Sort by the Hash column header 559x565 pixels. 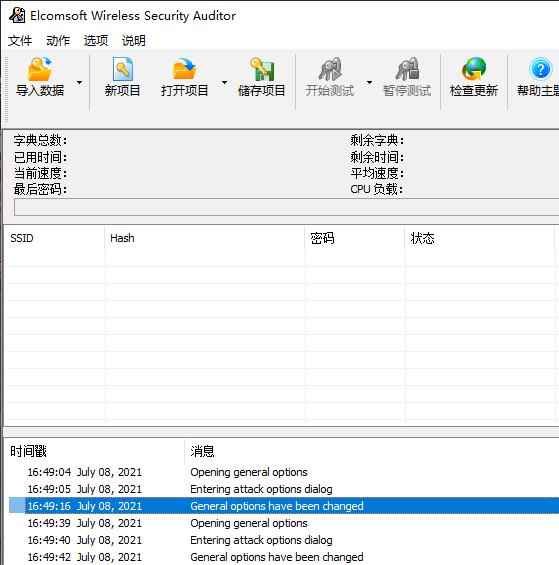[x=205, y=238]
